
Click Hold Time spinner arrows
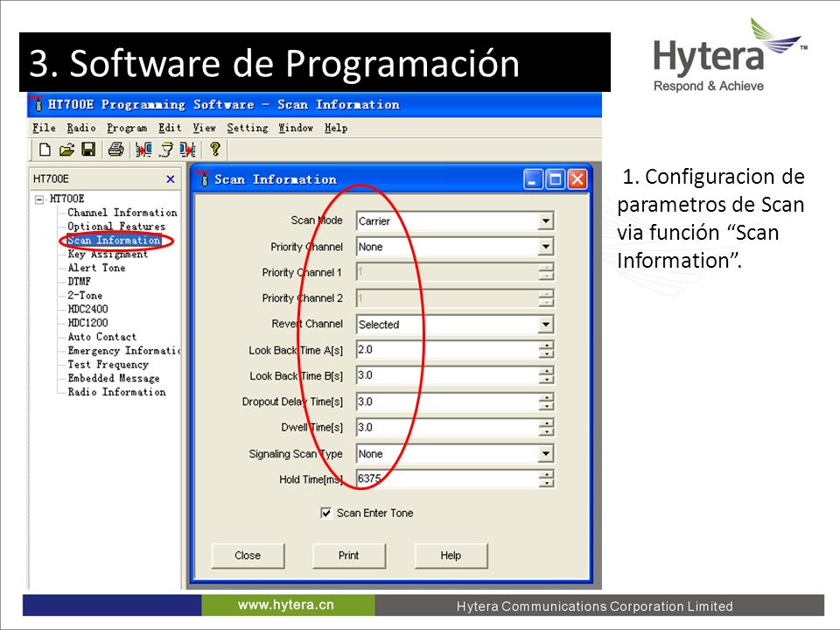(546, 479)
